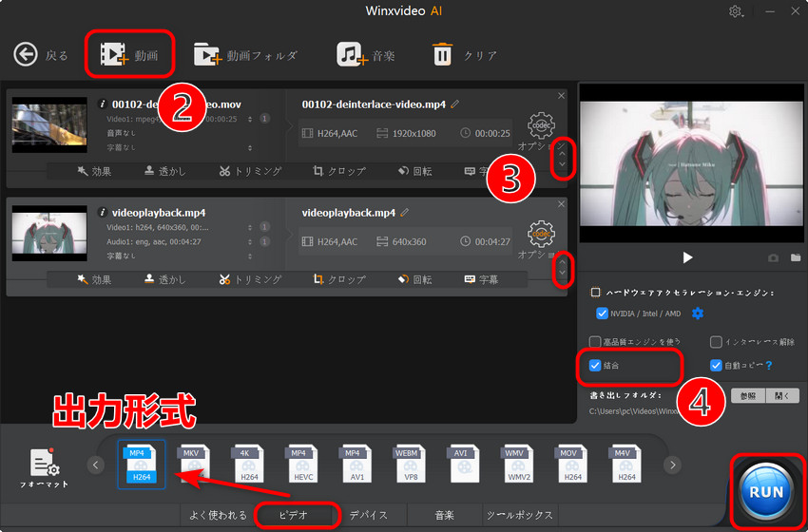The height and width of the screenshot is (532, 808).
Task: Select MP4 HEVC output format
Action: (301, 465)
